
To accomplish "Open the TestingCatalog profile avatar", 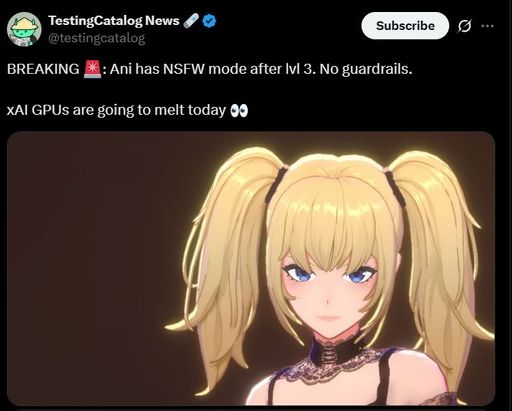I will click(x=24, y=29).
